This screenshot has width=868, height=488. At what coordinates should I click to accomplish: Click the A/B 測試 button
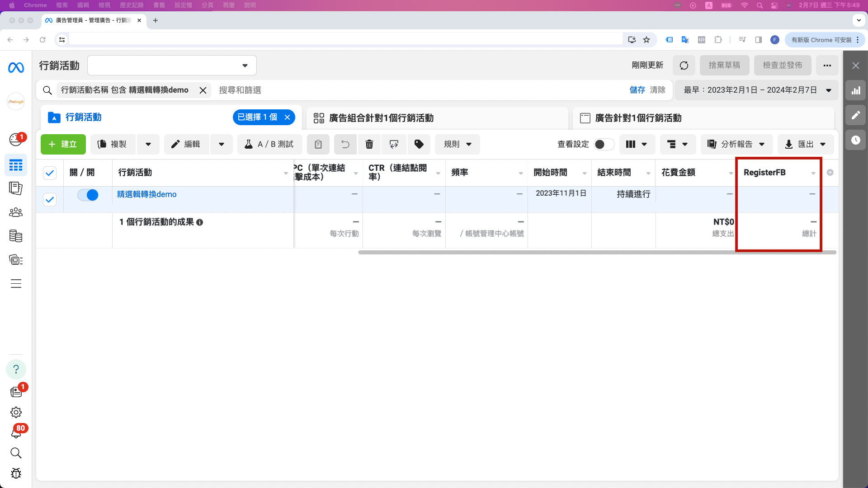pos(269,144)
